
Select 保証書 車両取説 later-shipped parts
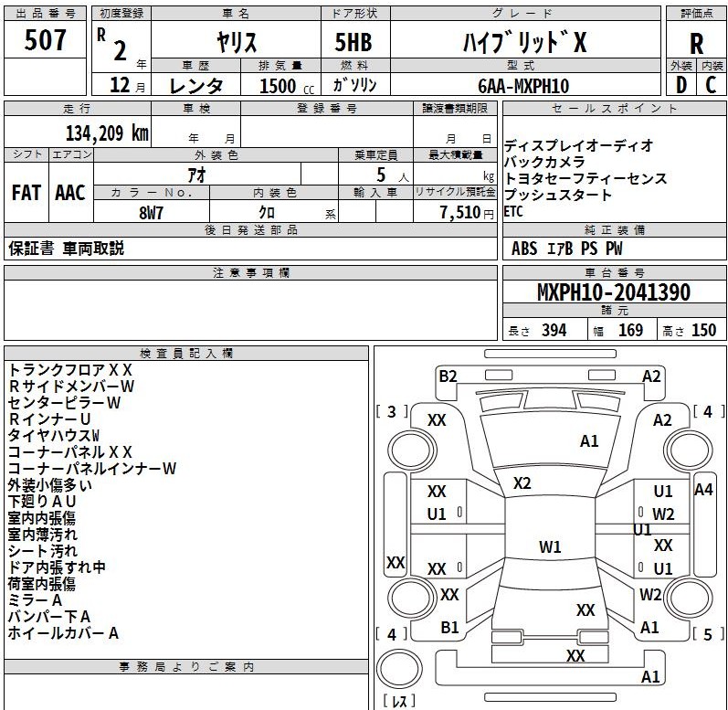click(66, 249)
